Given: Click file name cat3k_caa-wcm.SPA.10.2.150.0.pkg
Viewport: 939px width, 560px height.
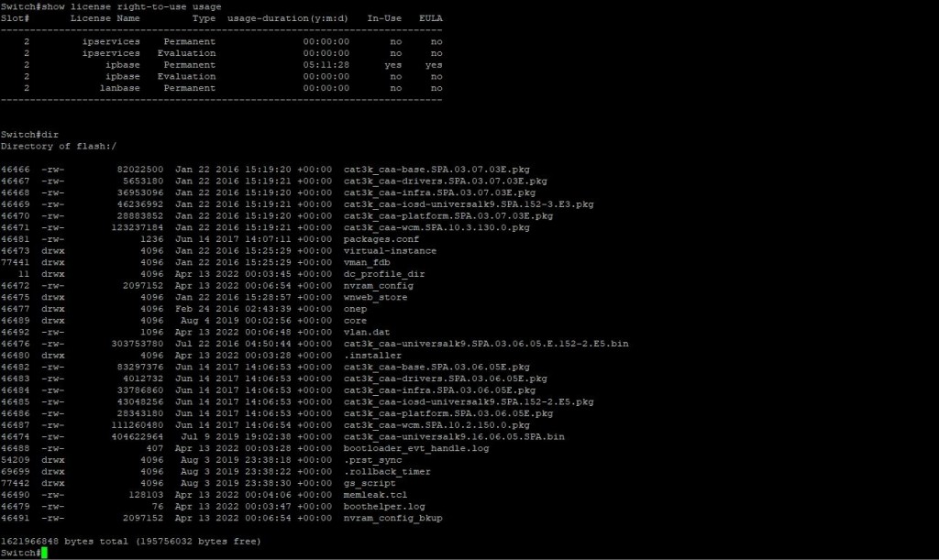Looking at the screenshot, I should click(436, 424).
